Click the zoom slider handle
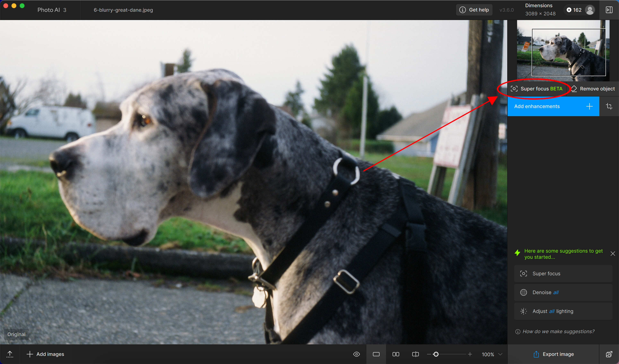 [436, 354]
